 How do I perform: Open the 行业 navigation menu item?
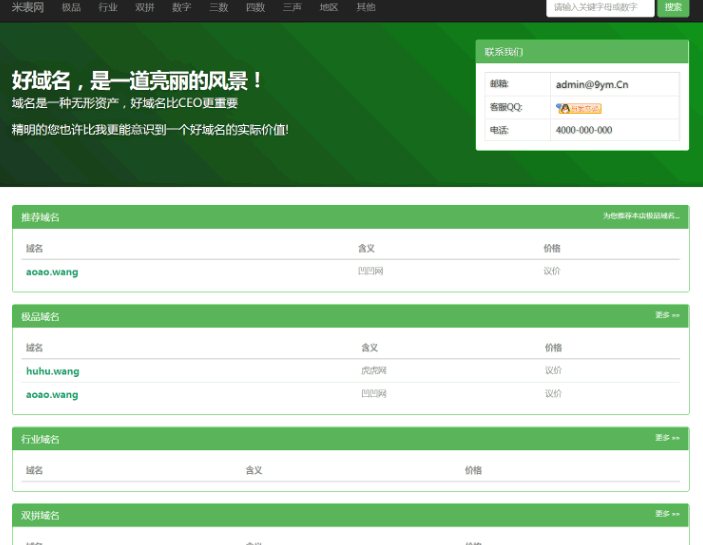click(x=108, y=7)
